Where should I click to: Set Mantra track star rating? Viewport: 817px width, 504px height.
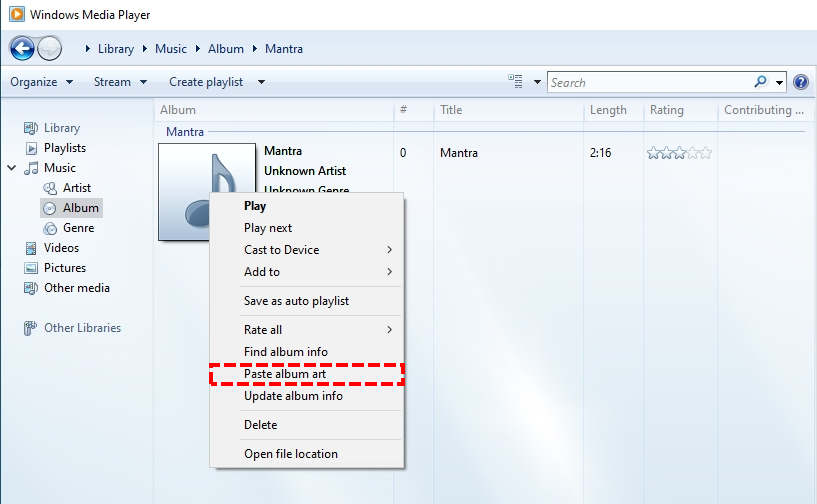[679, 153]
